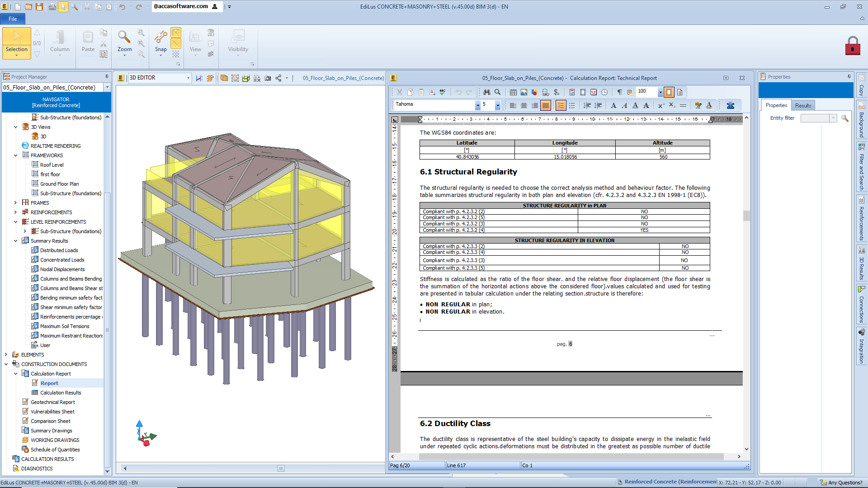Apply subscript formatting

[672, 105]
